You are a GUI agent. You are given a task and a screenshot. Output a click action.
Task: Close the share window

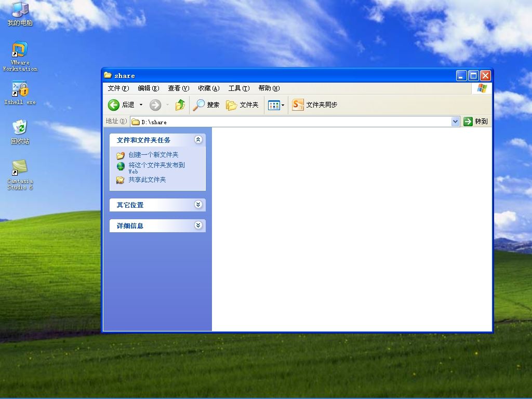pyautogui.click(x=486, y=76)
